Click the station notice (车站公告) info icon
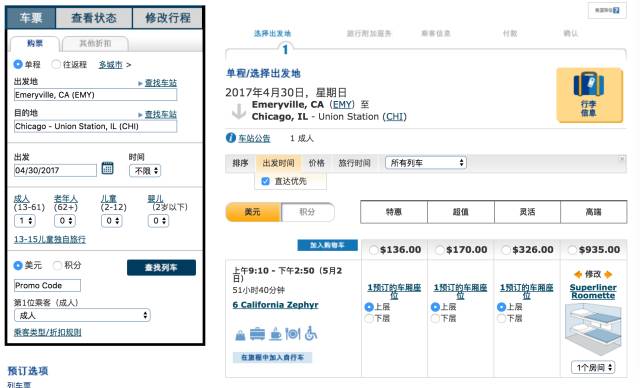Screen dimensions: 640x388 231,138
